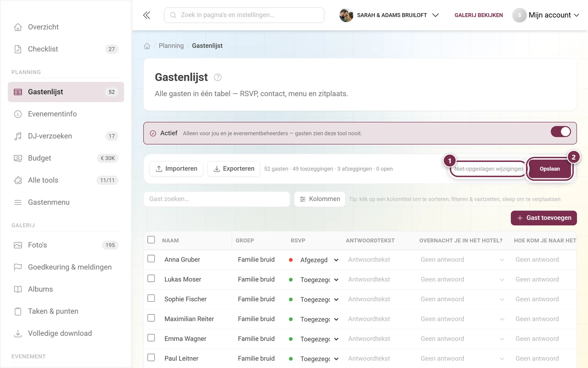The image size is (588, 368).
Task: Click the Alle tools puzzle icon
Action: pos(18,180)
